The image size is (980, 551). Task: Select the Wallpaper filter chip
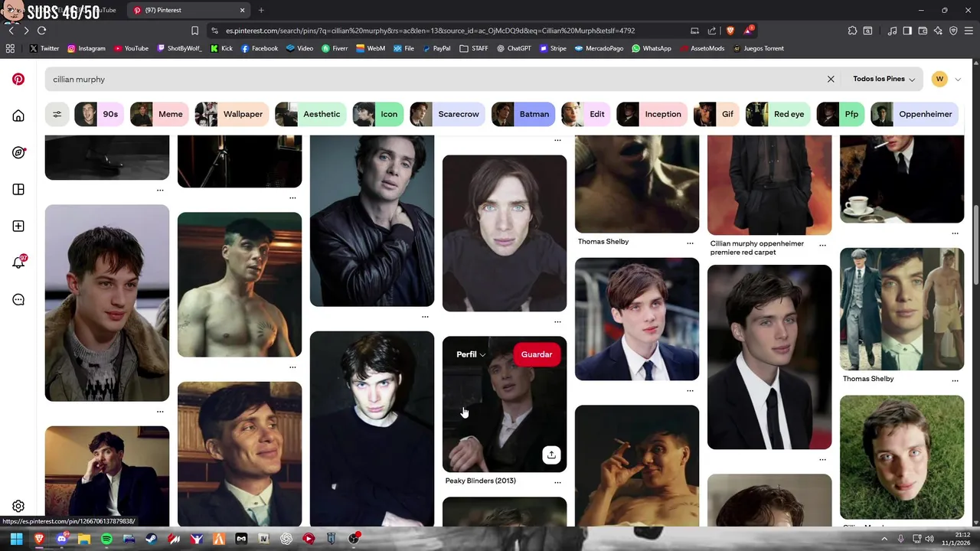point(231,114)
